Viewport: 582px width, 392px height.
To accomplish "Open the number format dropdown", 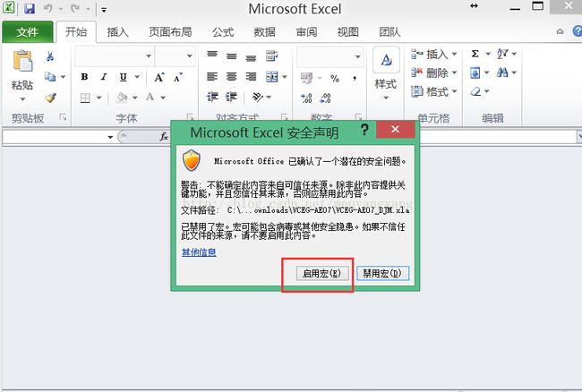I will click(358, 56).
